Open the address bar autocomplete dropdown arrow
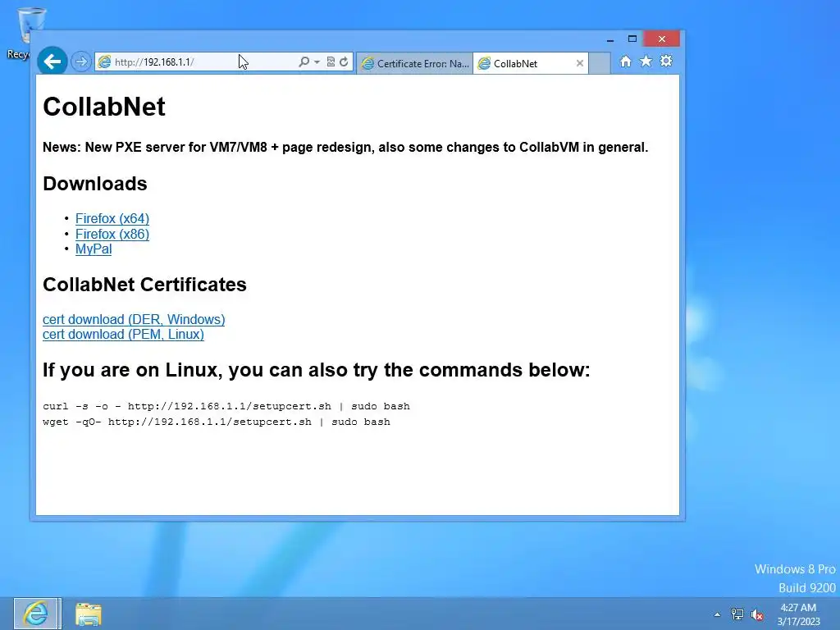The width and height of the screenshot is (840, 630). [317, 62]
